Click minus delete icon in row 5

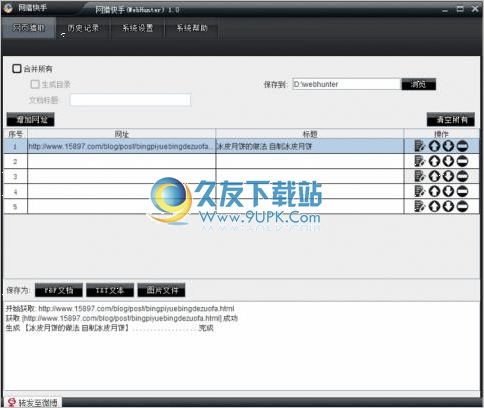point(462,206)
